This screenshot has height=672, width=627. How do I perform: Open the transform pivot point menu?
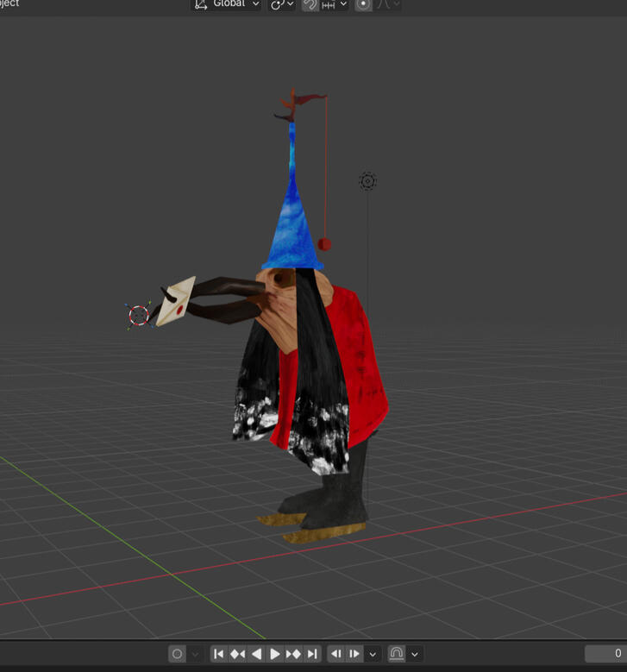282,3
